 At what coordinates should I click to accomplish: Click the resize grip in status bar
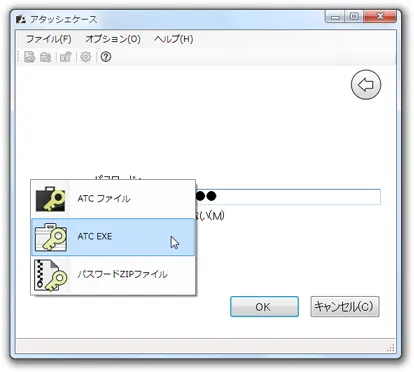[x=391, y=348]
